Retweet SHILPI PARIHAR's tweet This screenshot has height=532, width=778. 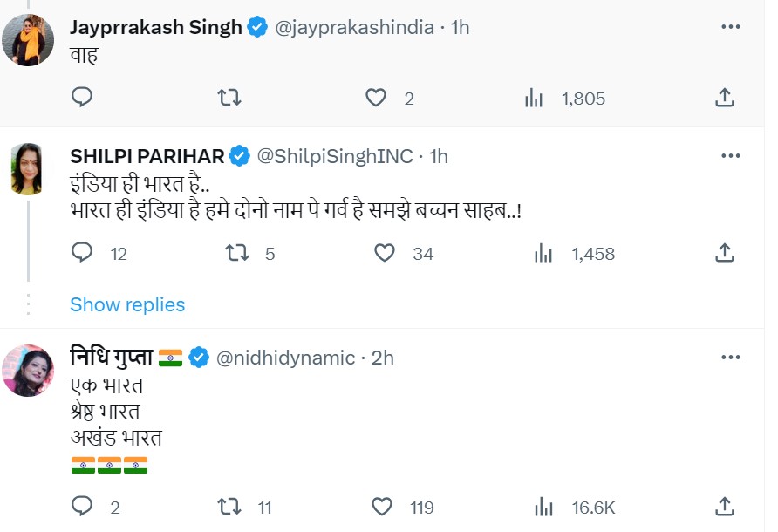coord(237,254)
